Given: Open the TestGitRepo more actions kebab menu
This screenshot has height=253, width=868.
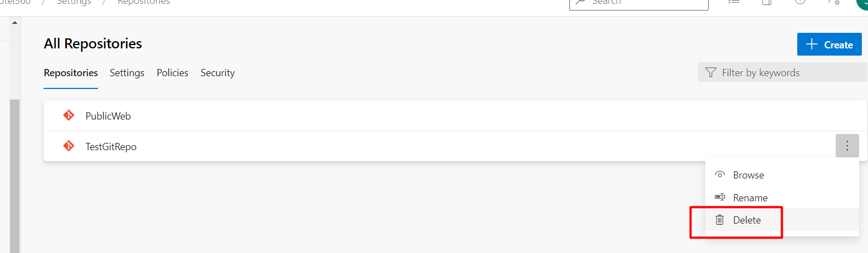Looking at the screenshot, I should 847,146.
